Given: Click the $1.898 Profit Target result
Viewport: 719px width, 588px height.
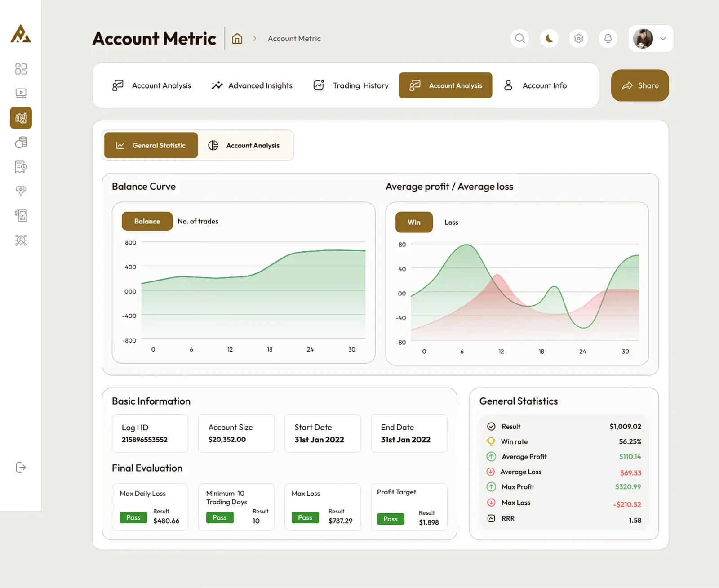Looking at the screenshot, I should click(429, 522).
